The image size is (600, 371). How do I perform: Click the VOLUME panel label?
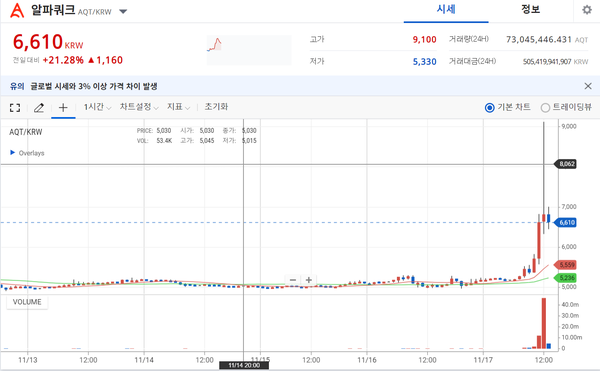point(27,302)
